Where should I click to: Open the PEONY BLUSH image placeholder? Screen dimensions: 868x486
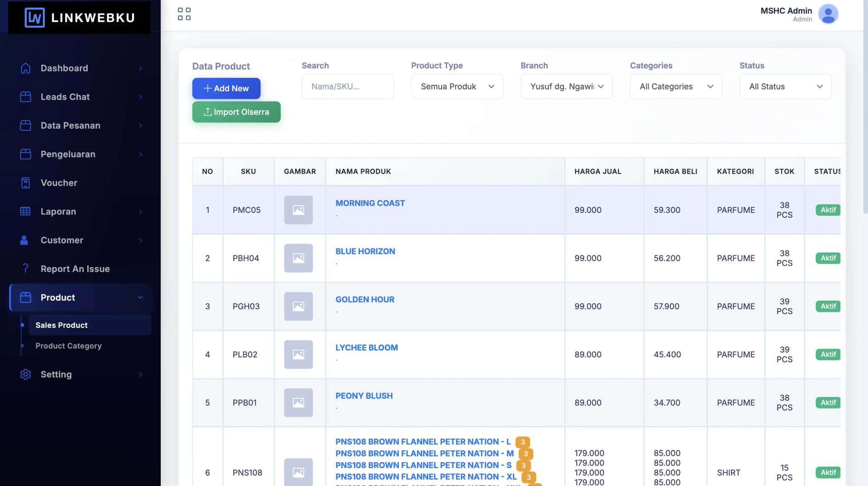(x=298, y=402)
